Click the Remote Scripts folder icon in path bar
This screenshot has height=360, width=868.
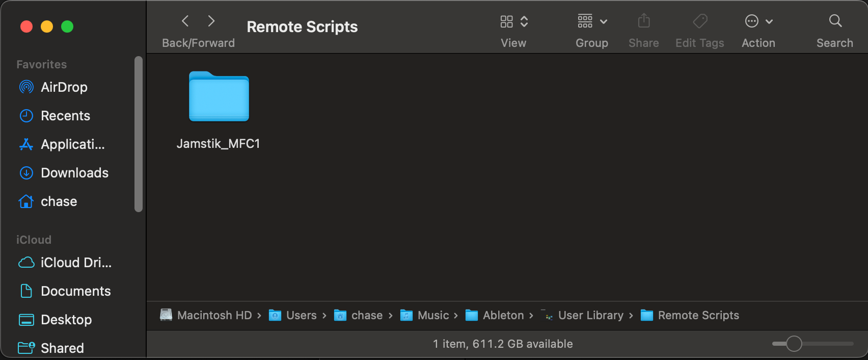pos(647,315)
